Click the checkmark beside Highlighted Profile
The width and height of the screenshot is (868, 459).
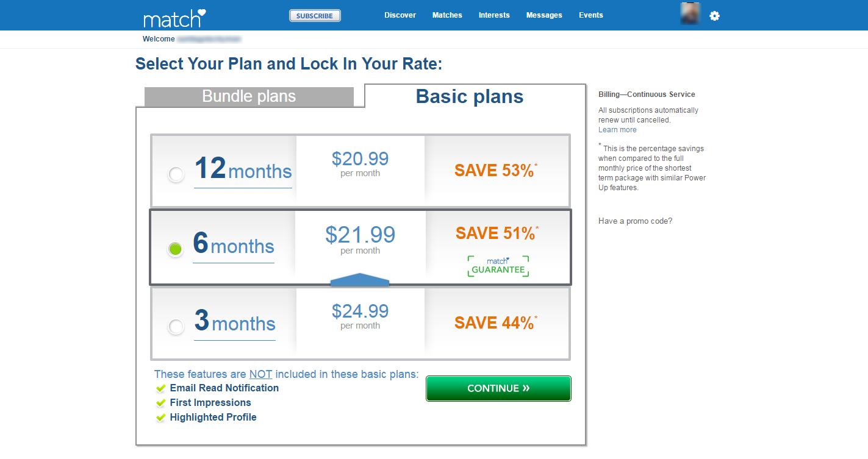[x=160, y=417]
